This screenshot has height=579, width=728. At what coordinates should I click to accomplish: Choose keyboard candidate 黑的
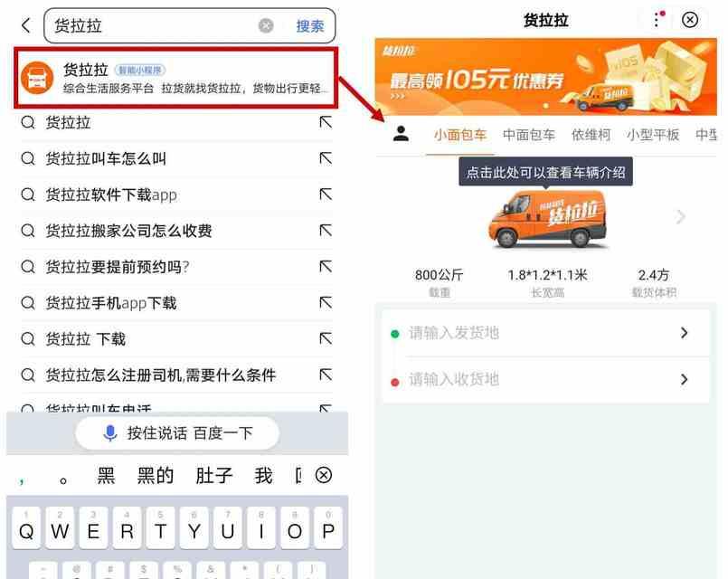(156, 476)
